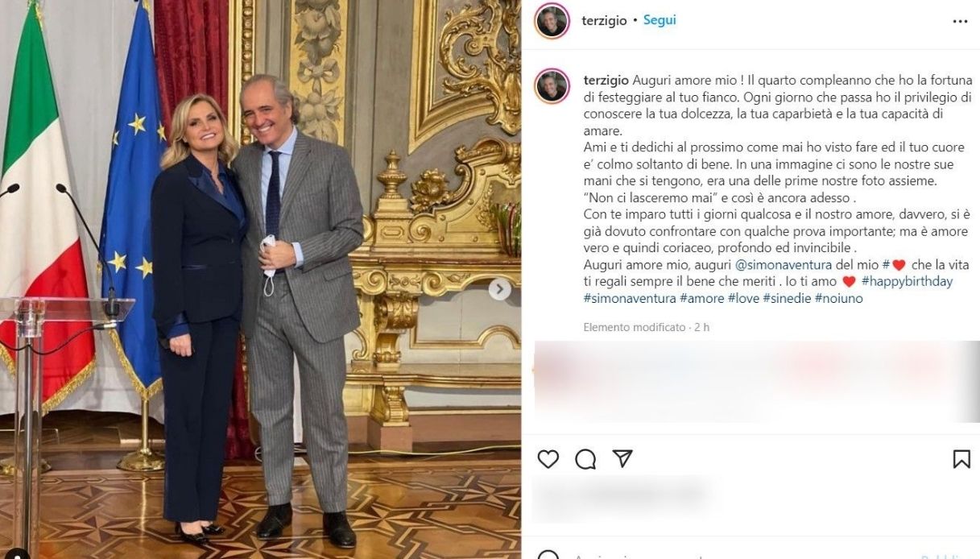Follow the account via Segui

tap(660, 20)
